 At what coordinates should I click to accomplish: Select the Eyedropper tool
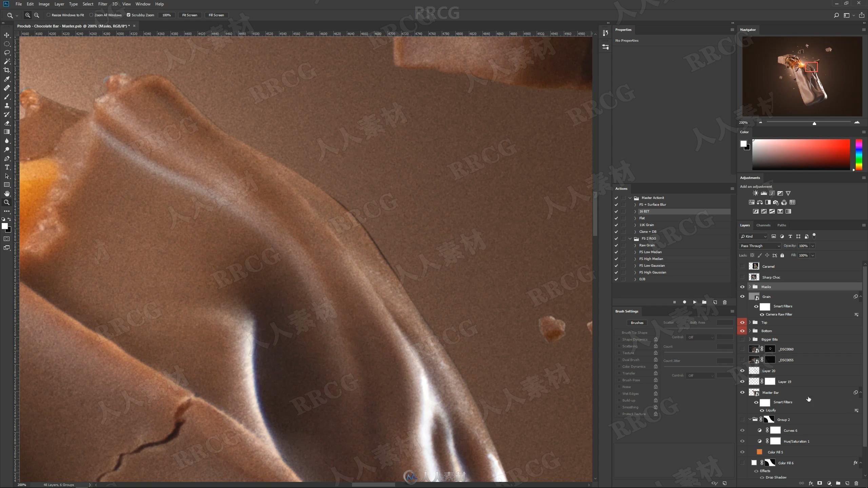[7, 79]
